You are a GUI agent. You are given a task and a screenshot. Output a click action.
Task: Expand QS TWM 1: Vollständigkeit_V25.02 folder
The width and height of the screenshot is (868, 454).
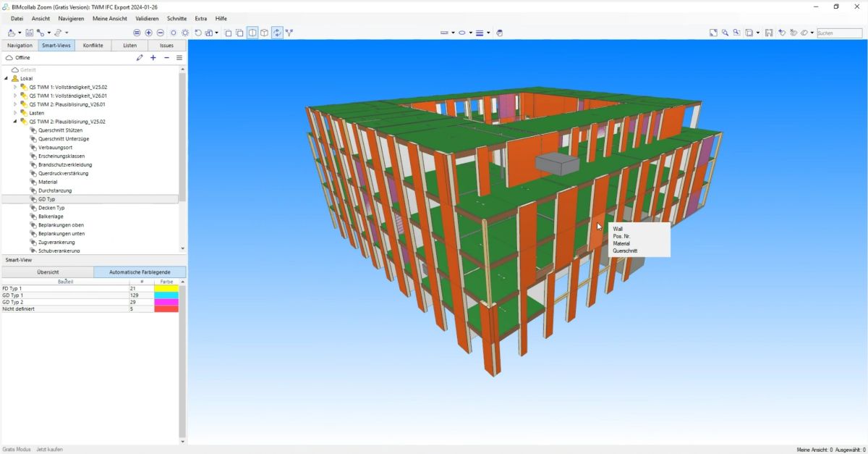pyautogui.click(x=15, y=87)
